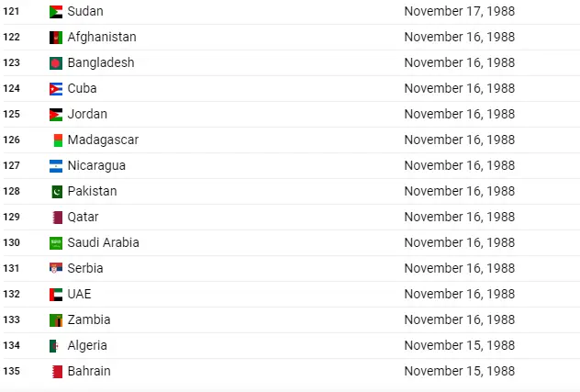
Task: Click the Afghanistan flag icon
Action: (56, 38)
